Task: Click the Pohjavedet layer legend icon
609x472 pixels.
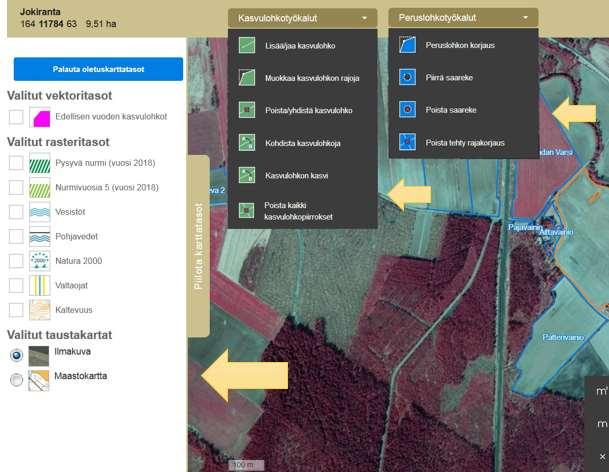Action: (40, 236)
